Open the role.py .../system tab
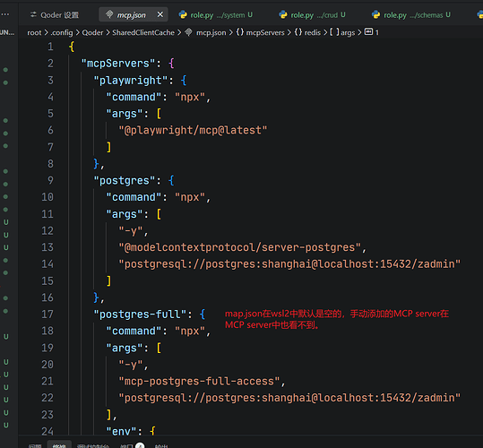The image size is (483, 448). pyautogui.click(x=216, y=14)
